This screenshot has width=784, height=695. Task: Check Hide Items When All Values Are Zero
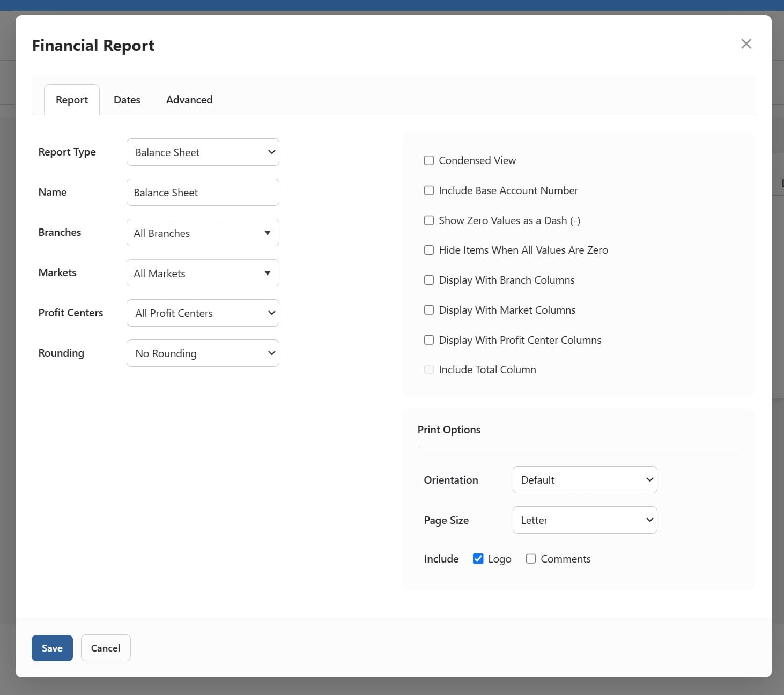429,250
